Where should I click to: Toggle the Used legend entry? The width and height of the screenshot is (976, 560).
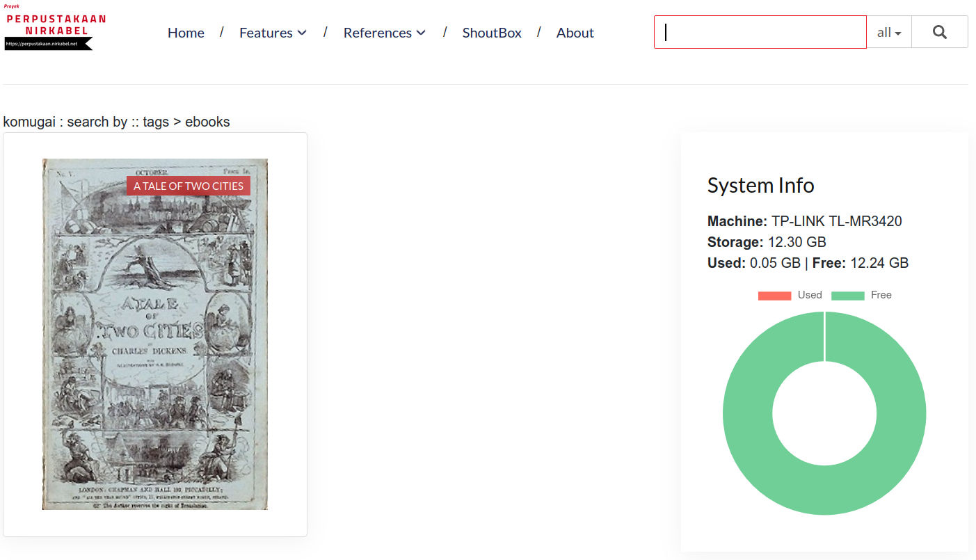point(790,295)
